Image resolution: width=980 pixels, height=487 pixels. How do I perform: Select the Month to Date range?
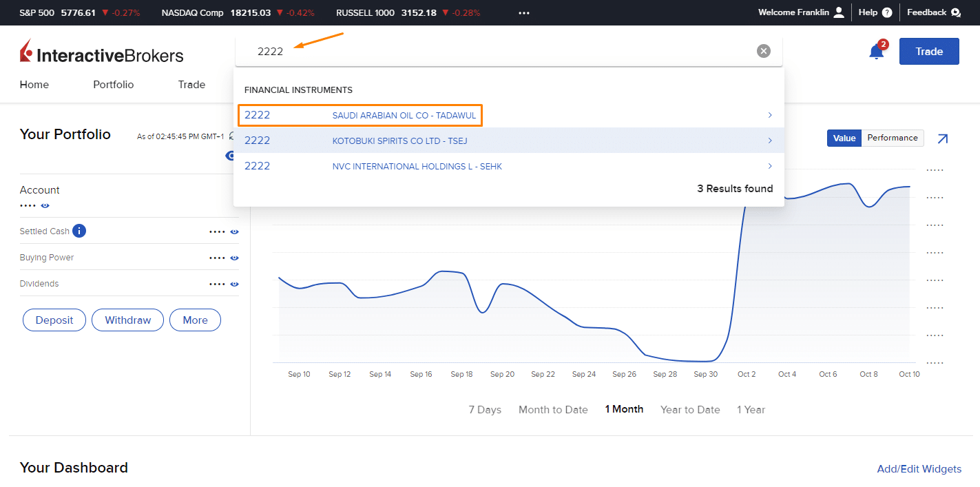click(553, 409)
